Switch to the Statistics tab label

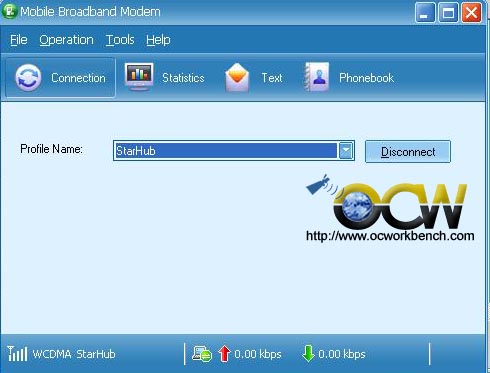click(x=183, y=78)
